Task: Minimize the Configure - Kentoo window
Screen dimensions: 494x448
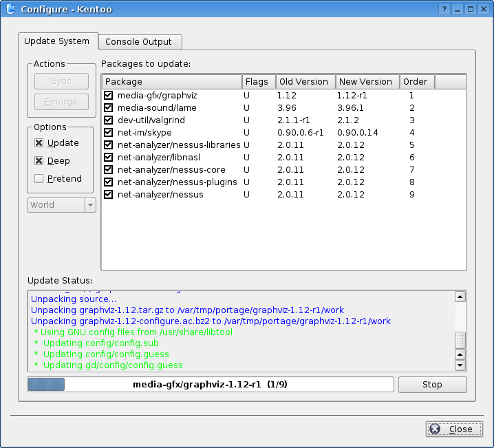Action: point(458,9)
